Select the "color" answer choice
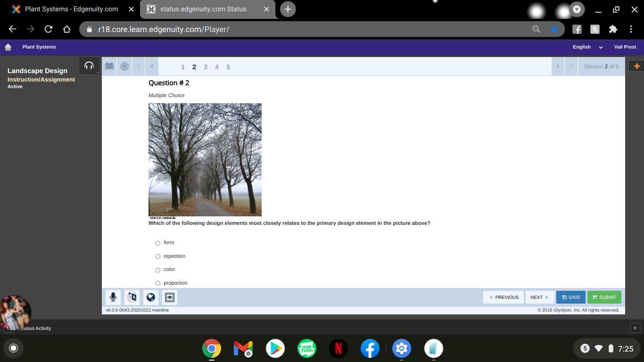 click(x=158, y=270)
